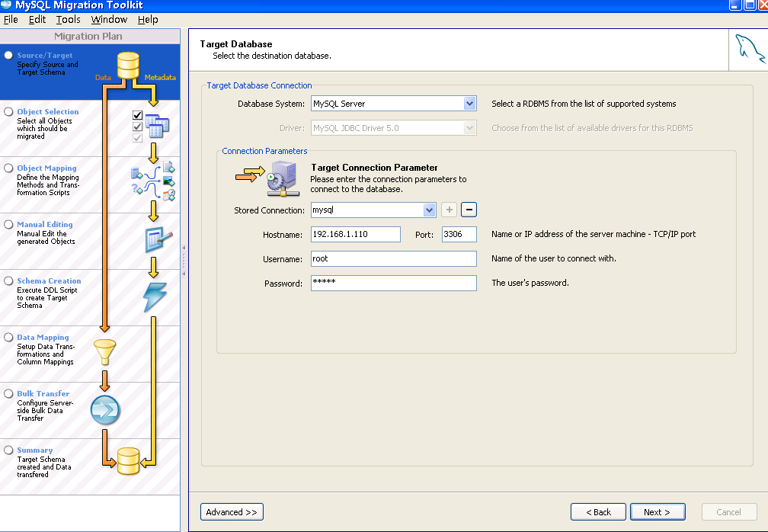Click the Password input field
Screen dimensions: 768x532
click(x=394, y=283)
